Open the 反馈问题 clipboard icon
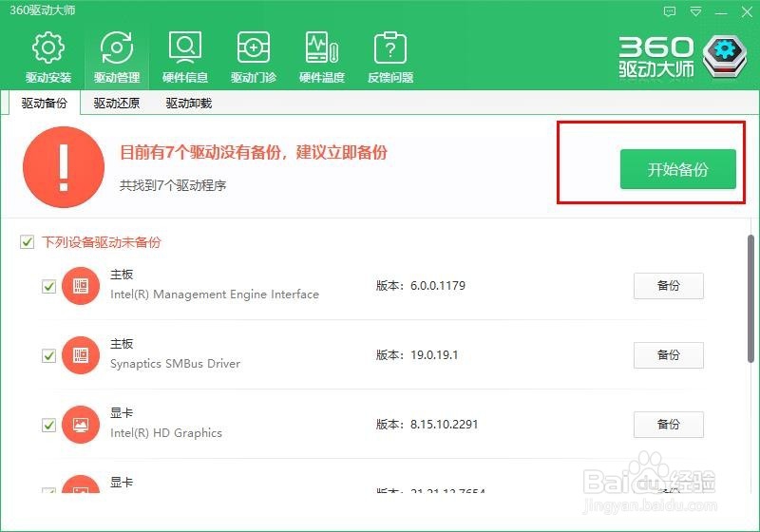This screenshot has width=760, height=532. click(390, 47)
